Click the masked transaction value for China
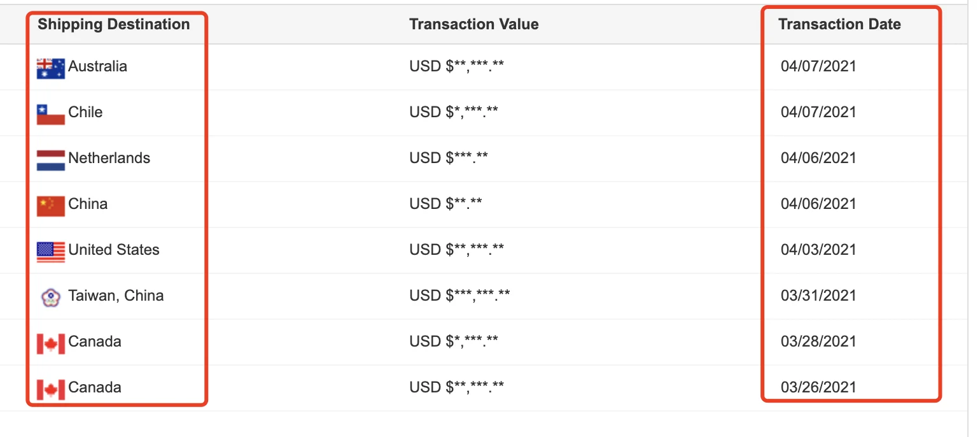Screen dimensions: 980x437 445,204
